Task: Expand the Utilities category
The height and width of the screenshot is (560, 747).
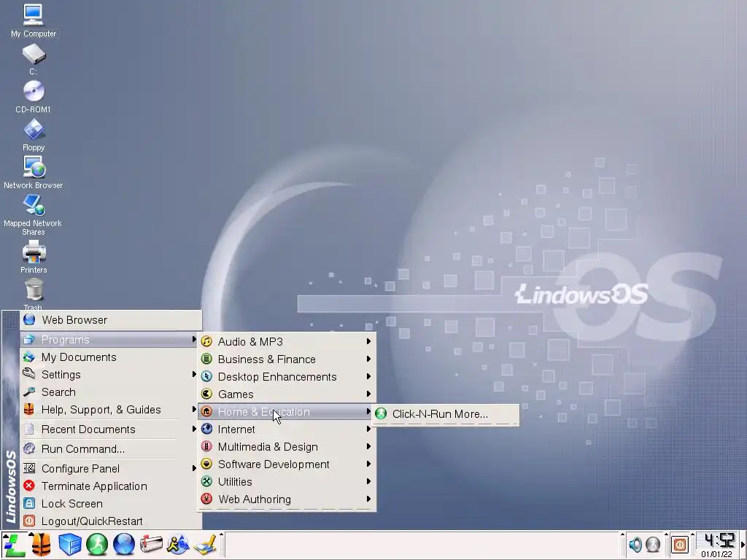Action: tap(286, 482)
